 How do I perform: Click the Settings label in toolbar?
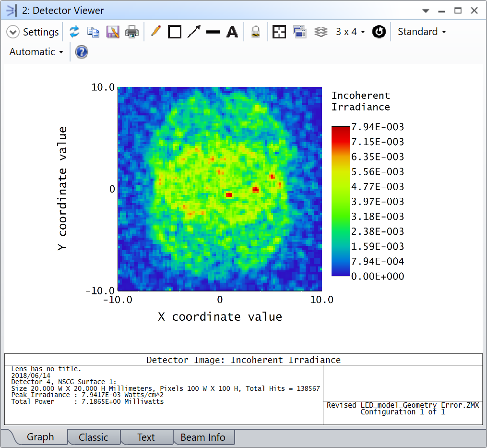(x=41, y=32)
